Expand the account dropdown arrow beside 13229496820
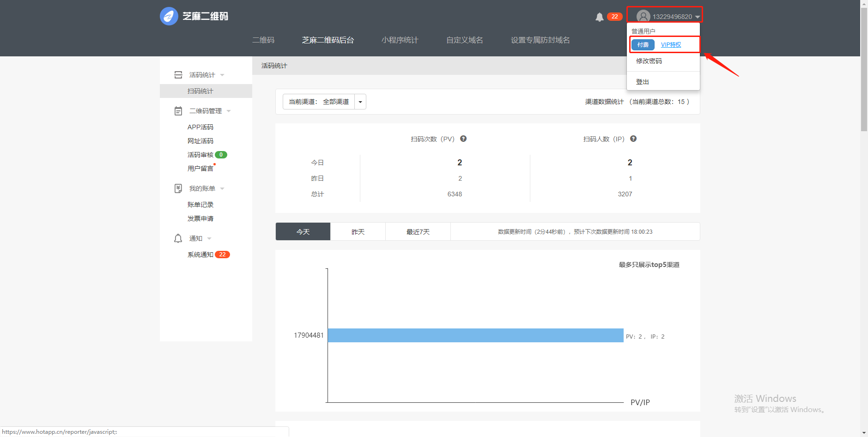Screen dimensions: 868x437 tap(698, 17)
